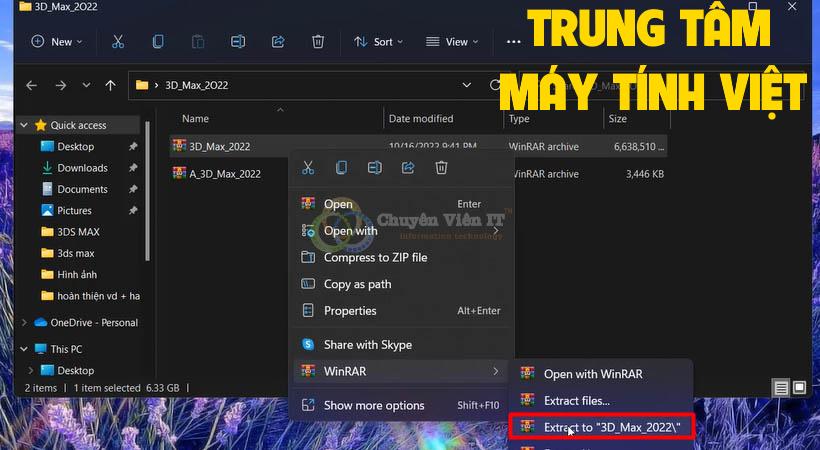
Task: Go forward with the right arrow button
Action: coord(61,85)
